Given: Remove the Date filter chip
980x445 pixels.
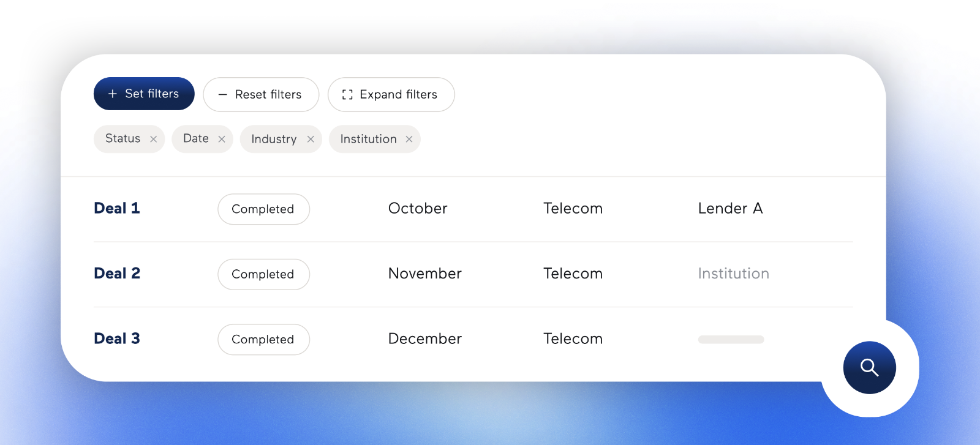Looking at the screenshot, I should pyautogui.click(x=222, y=139).
